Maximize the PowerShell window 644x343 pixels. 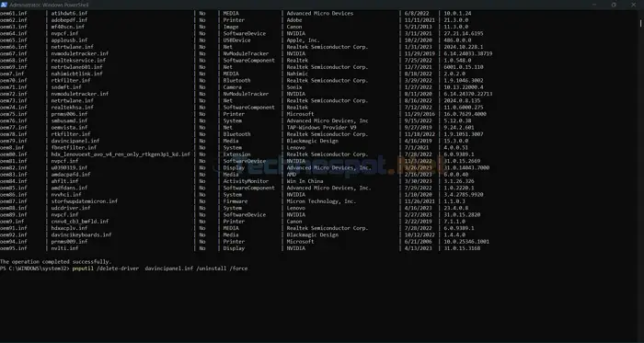coord(614,5)
